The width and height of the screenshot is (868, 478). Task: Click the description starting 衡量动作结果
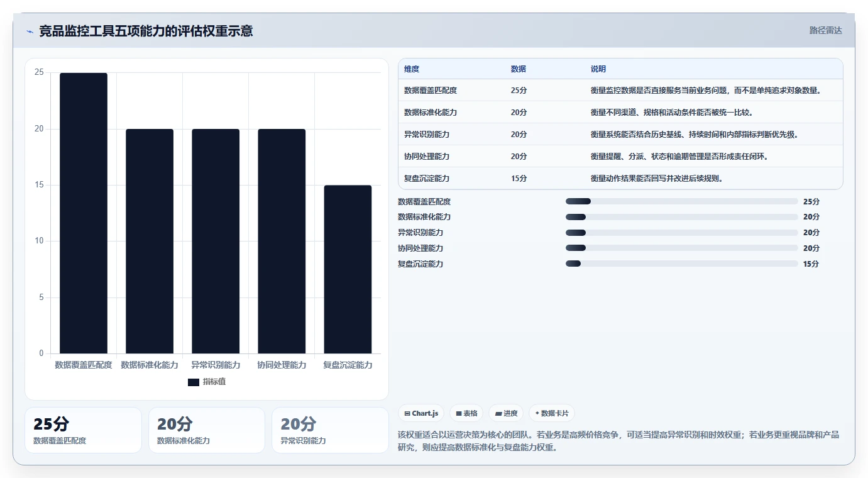657,179
